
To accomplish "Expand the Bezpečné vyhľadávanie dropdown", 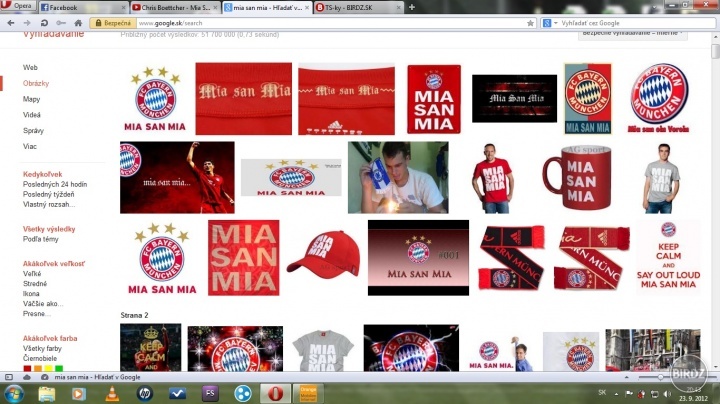I will pyautogui.click(x=633, y=34).
